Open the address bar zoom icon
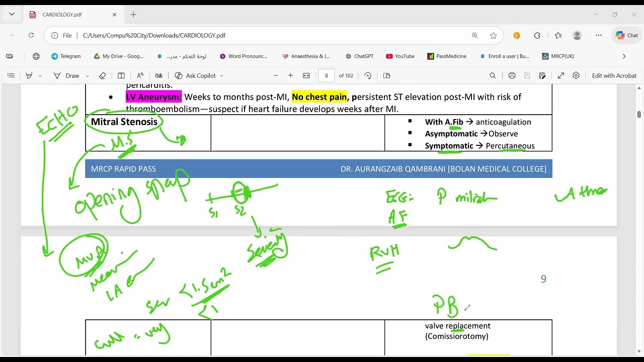 pyautogui.click(x=474, y=36)
